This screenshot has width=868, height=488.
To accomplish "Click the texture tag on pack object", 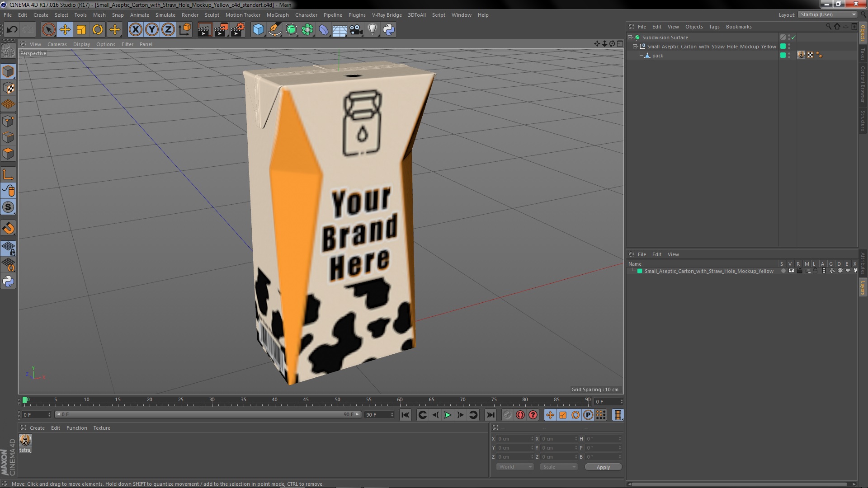I will [802, 55].
